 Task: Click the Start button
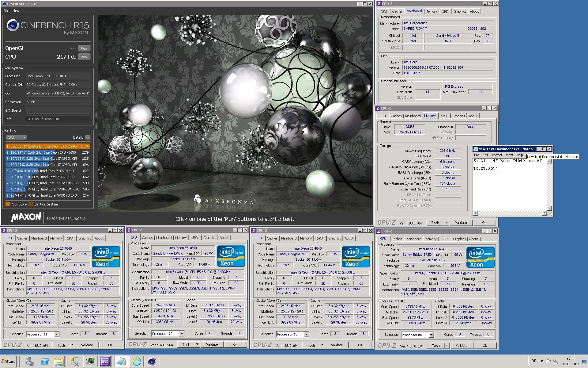coord(8,361)
